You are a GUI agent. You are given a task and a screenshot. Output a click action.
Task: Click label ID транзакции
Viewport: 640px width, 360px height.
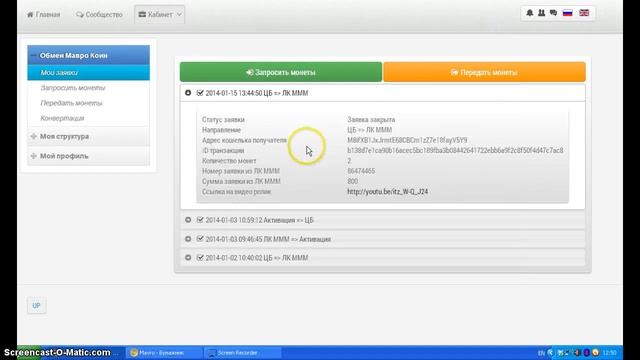click(223, 150)
